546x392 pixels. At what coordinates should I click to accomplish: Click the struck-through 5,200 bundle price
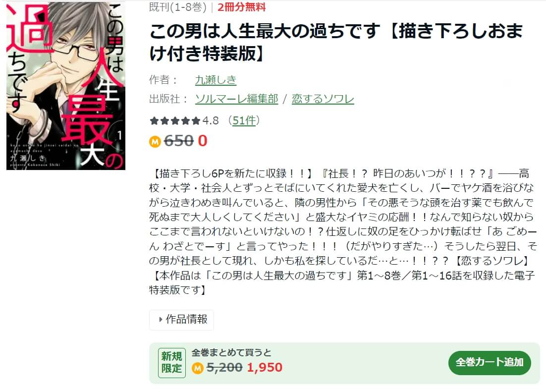(x=224, y=368)
